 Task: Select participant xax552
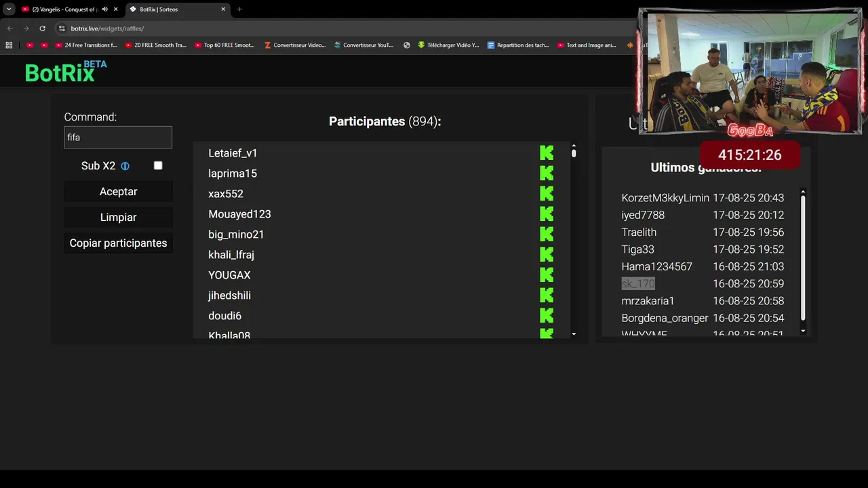point(226,194)
